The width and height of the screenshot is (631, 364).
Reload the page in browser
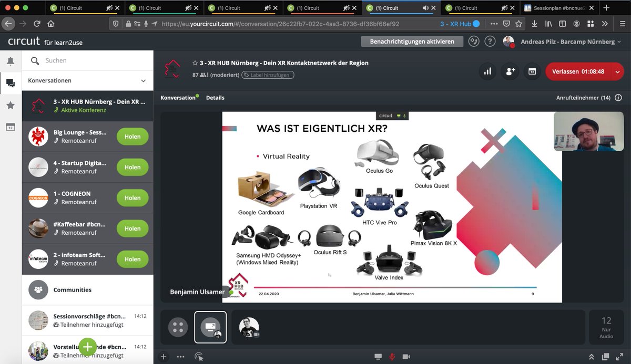click(37, 24)
